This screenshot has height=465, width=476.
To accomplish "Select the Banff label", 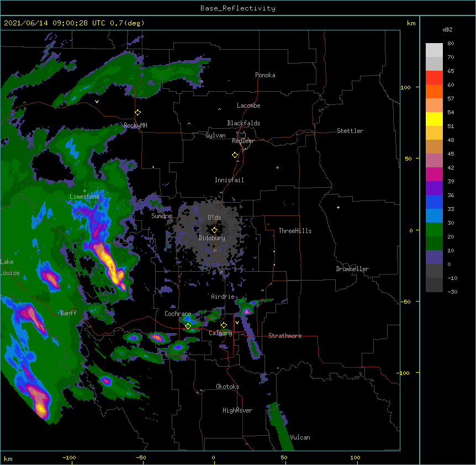I will point(68,313).
